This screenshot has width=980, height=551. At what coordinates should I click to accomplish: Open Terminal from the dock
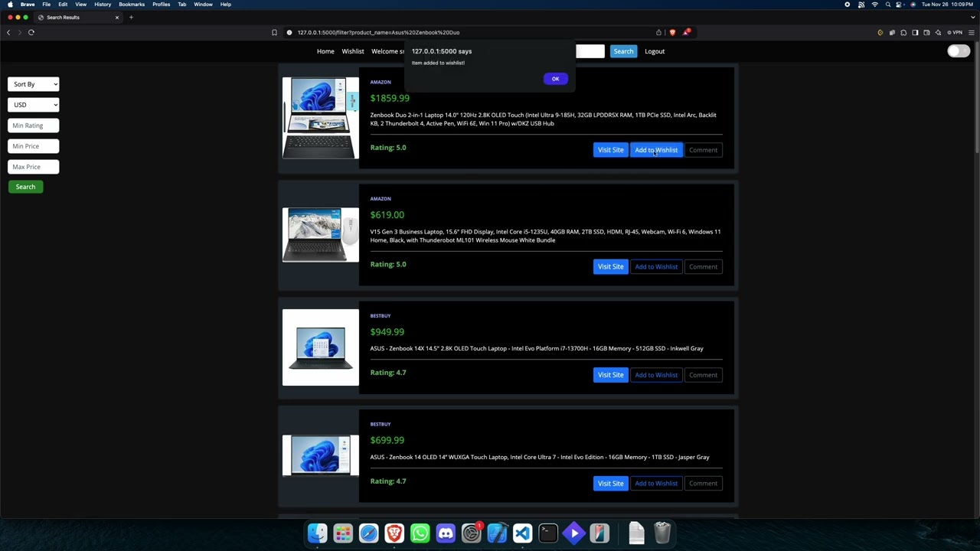click(548, 533)
